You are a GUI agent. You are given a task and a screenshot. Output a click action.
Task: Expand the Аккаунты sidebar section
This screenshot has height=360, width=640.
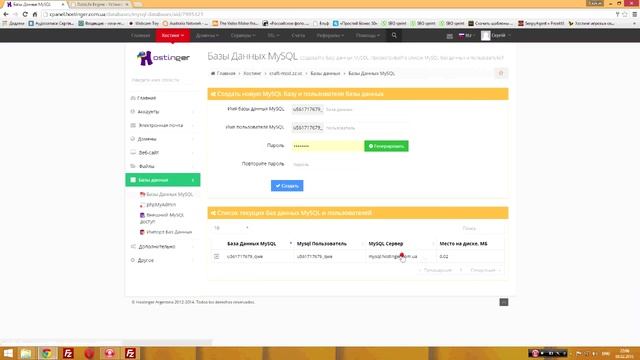162,111
